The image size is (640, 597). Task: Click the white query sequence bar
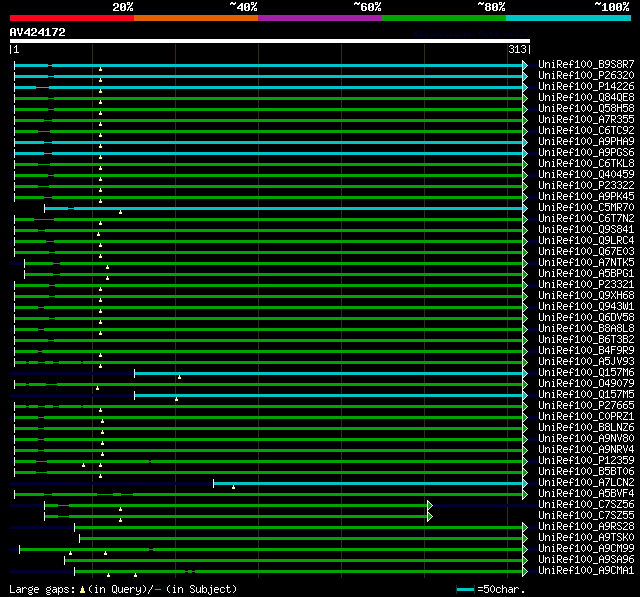pyautogui.click(x=270, y=41)
